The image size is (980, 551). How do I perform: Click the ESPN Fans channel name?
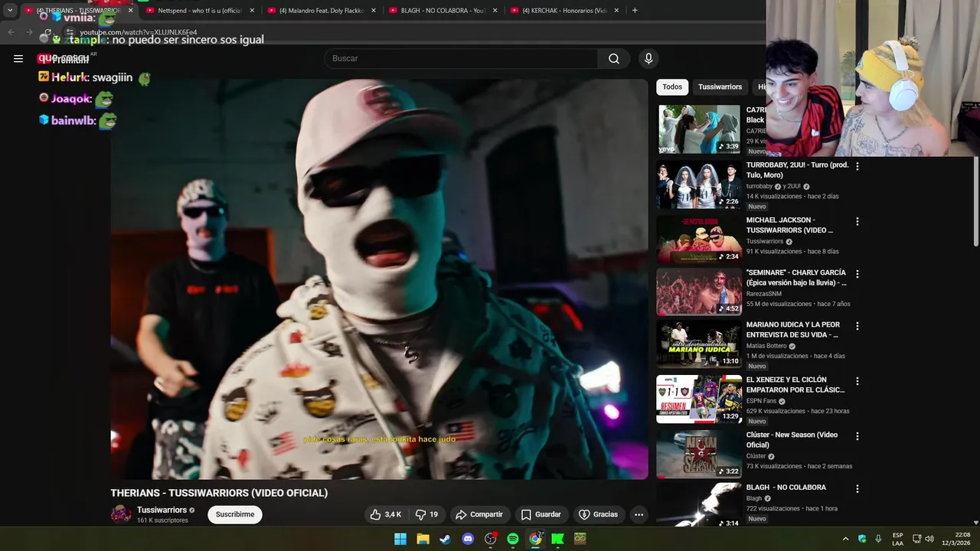(x=762, y=401)
